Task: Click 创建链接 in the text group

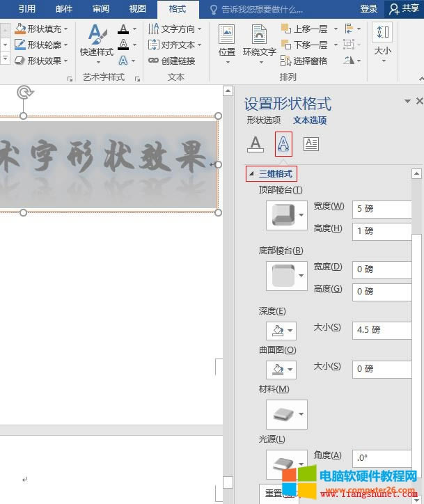Action: click(172, 61)
